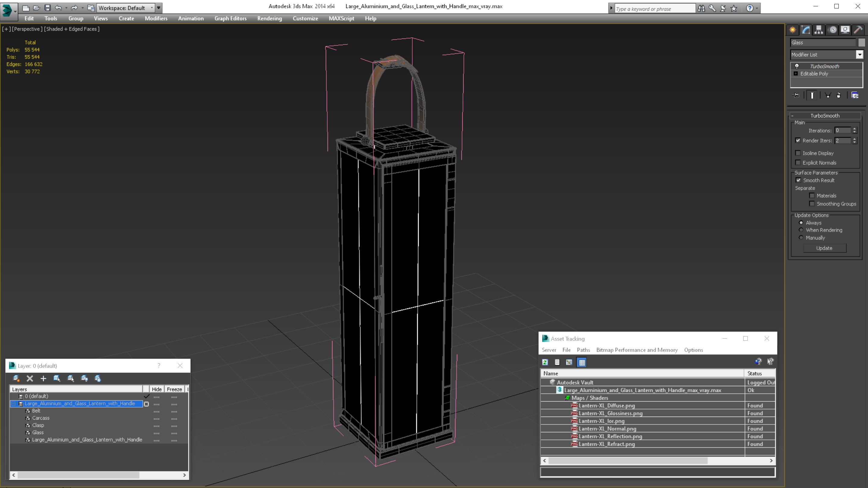
Task: Open Undo history dropdown arrow
Action: tap(66, 8)
